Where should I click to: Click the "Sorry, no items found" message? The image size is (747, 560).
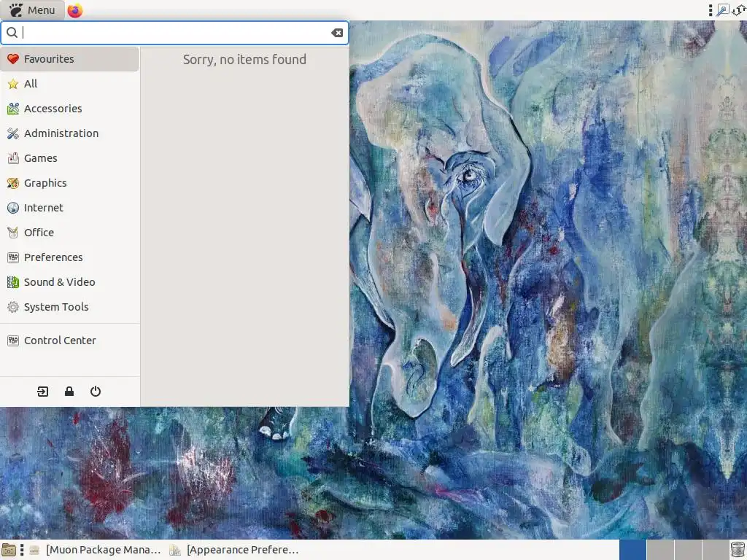[x=244, y=60]
